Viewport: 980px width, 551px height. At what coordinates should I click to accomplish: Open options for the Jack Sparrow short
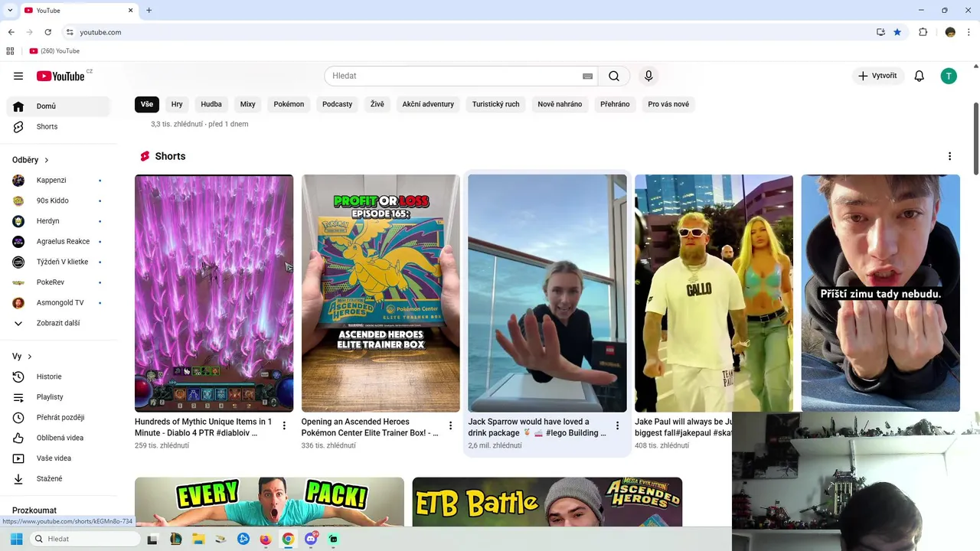617,425
